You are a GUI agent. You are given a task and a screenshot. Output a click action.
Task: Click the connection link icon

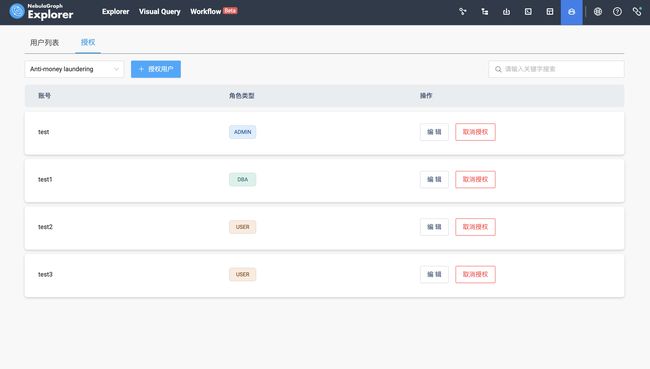[x=637, y=12]
